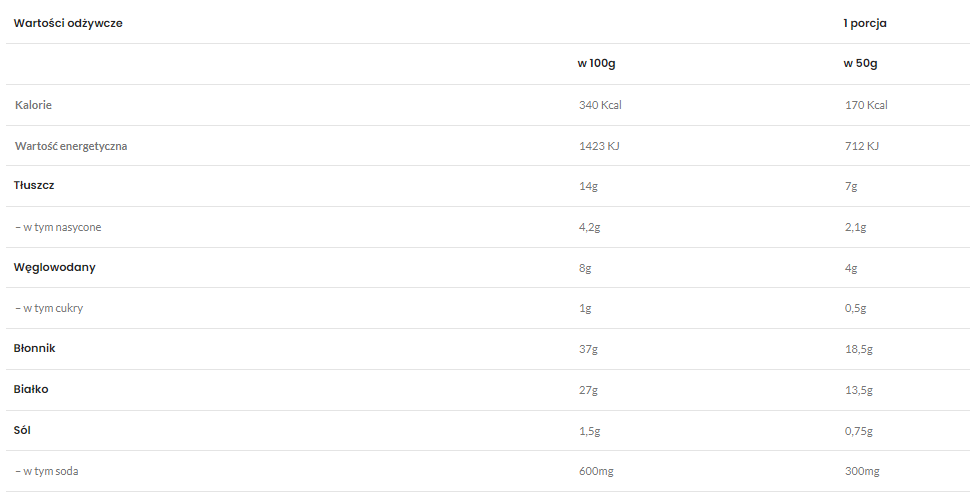The width and height of the screenshot is (970, 493).
Task: Click the '1 porcja' column header
Action: pyautogui.click(x=865, y=23)
